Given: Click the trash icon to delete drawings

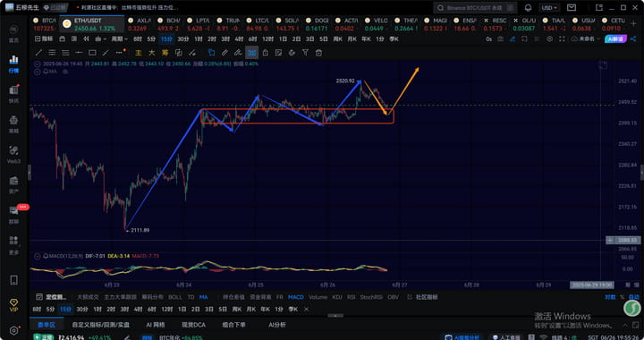Looking at the screenshot, I should (x=318, y=53).
